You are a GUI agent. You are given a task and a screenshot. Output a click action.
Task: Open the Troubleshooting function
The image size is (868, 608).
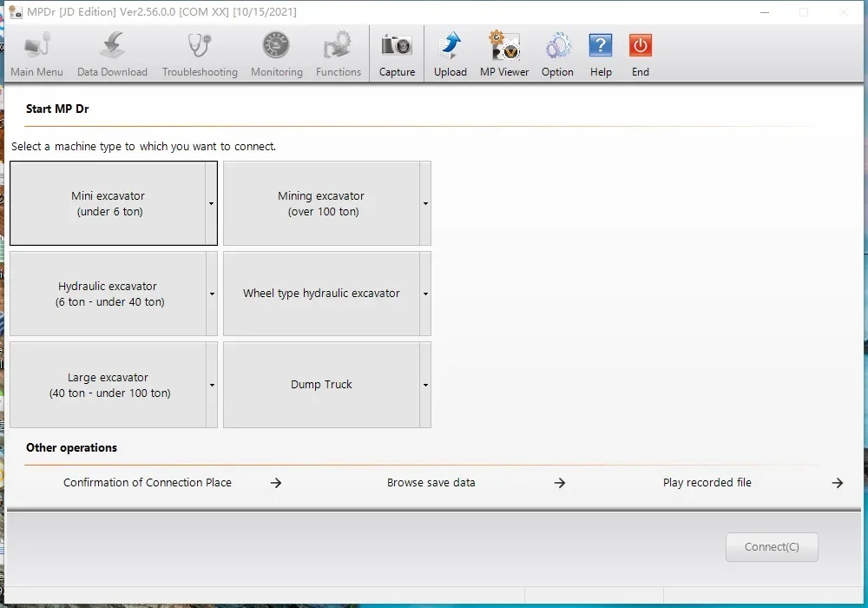click(x=199, y=52)
